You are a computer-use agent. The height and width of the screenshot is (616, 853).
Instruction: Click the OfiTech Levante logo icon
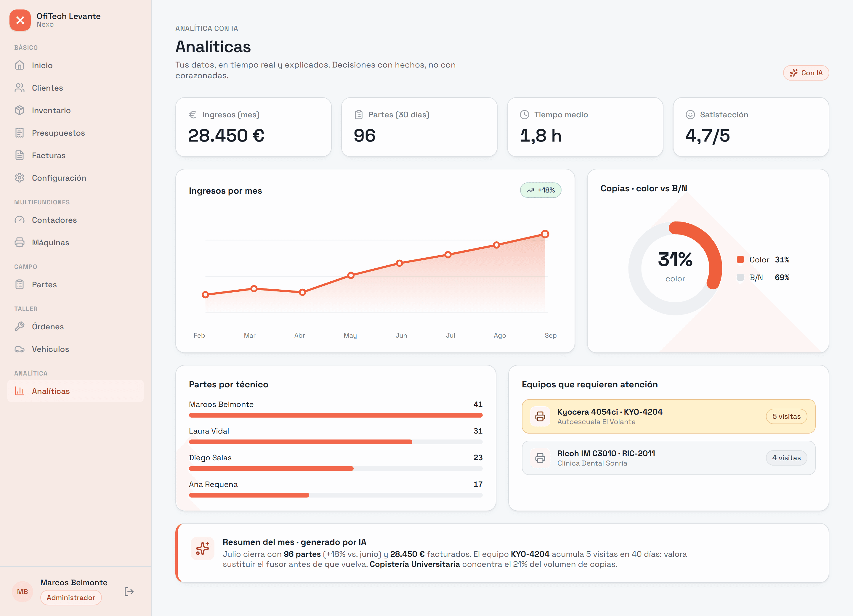click(x=20, y=20)
